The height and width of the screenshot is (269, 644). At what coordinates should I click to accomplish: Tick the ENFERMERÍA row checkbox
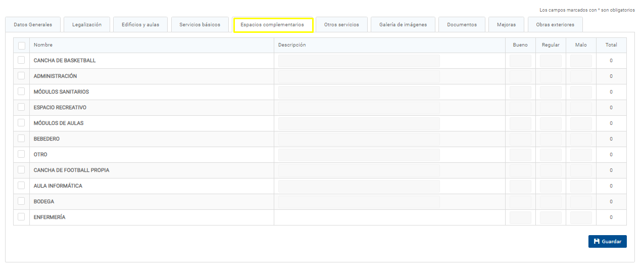pos(21,217)
